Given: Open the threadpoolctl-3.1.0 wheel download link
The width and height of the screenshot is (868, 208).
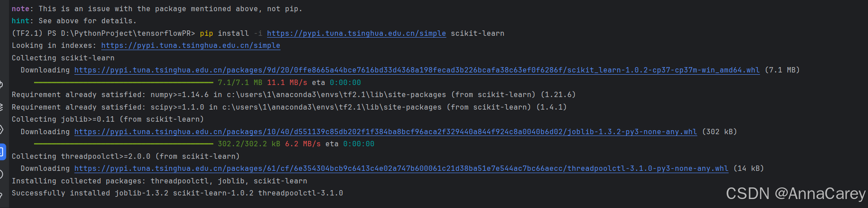Looking at the screenshot, I should [x=401, y=169].
